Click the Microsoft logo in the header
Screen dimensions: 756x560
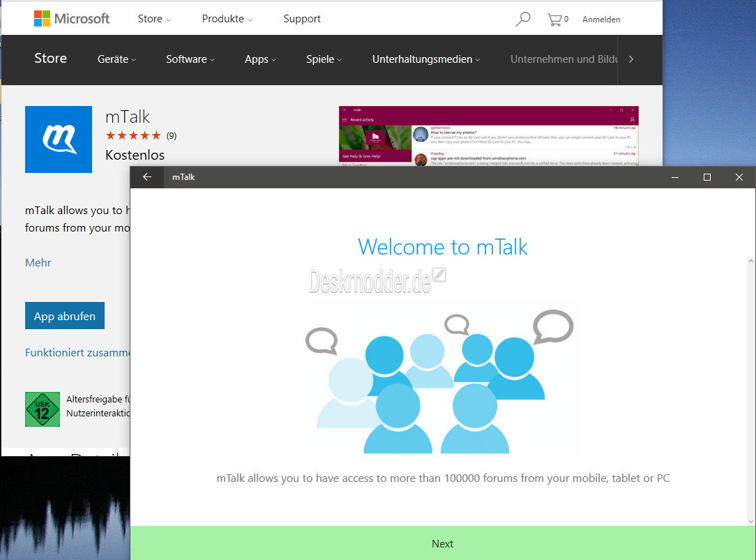point(72,19)
